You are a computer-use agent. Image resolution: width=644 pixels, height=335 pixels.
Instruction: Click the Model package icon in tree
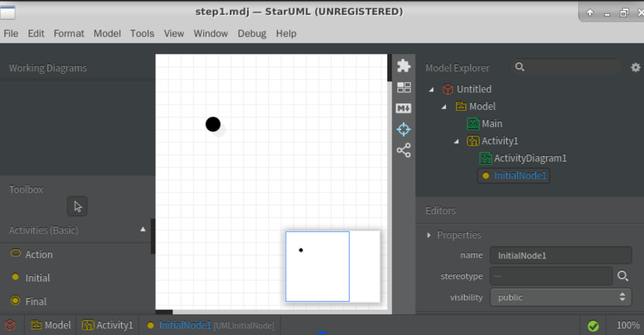461,106
